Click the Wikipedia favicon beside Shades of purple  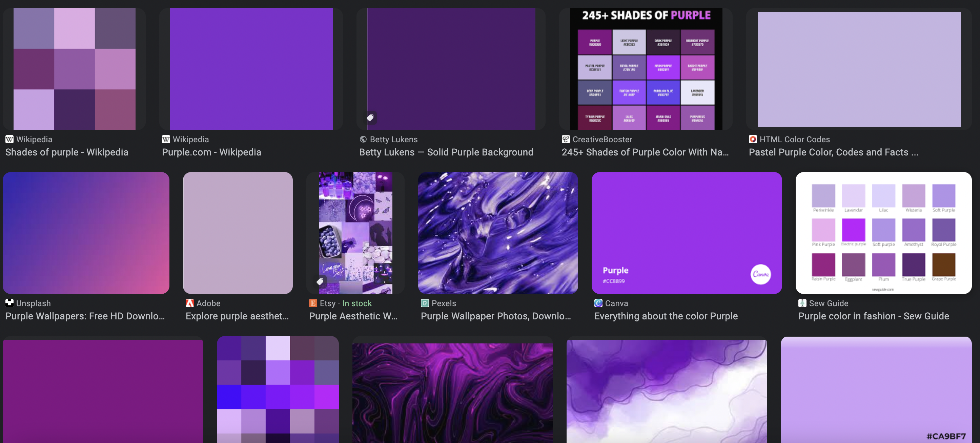(x=9, y=139)
